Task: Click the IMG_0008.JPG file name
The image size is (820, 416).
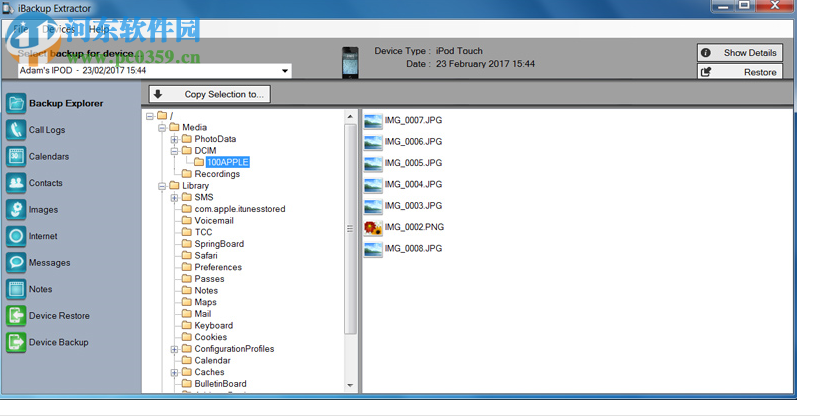Action: pyautogui.click(x=413, y=249)
